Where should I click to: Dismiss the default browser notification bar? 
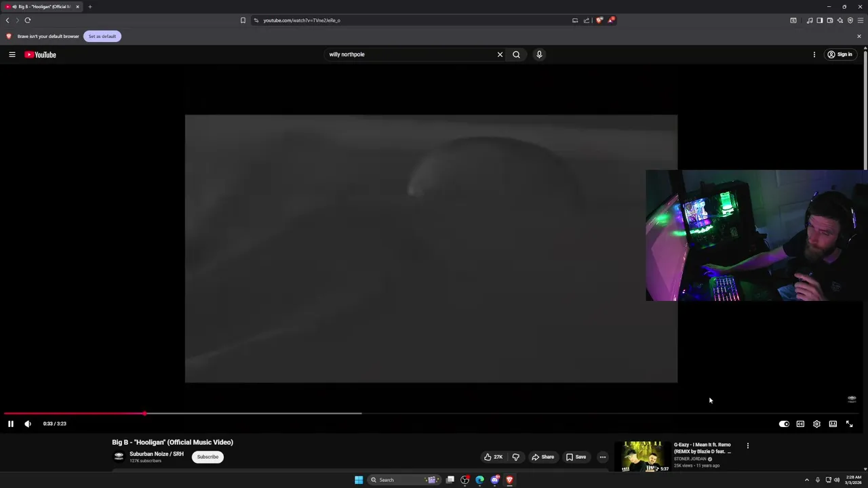859,36
